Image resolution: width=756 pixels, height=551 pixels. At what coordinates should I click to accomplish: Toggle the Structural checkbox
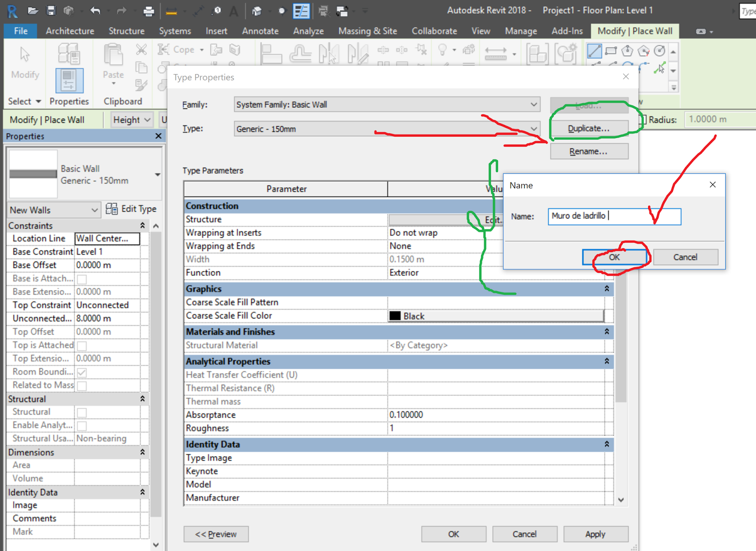click(82, 412)
